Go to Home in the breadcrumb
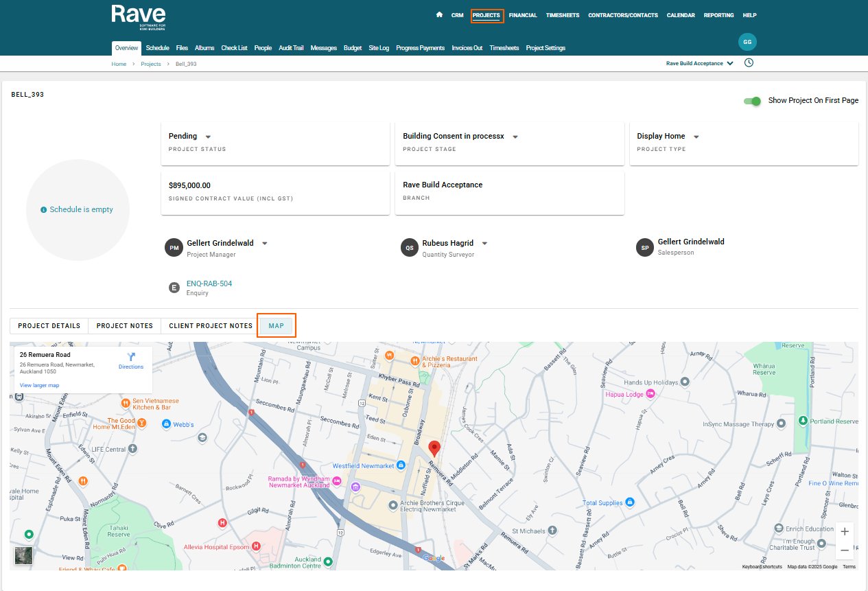Screen dimensions: 868x591 point(119,64)
